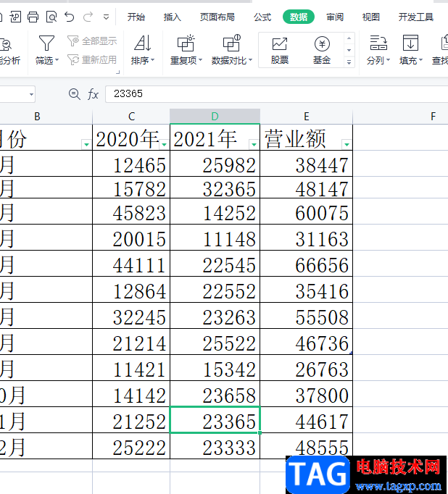Click 全部显示 button

point(92,41)
